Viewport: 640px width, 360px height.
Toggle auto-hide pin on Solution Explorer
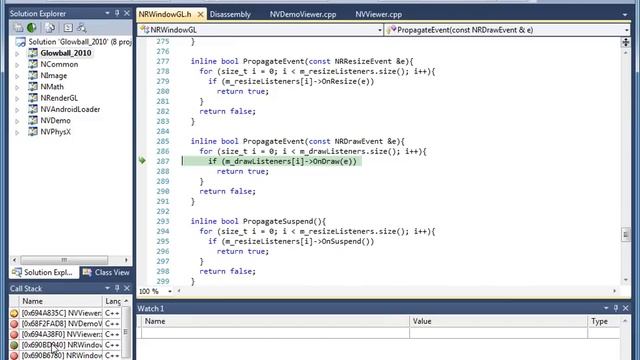coord(117,13)
